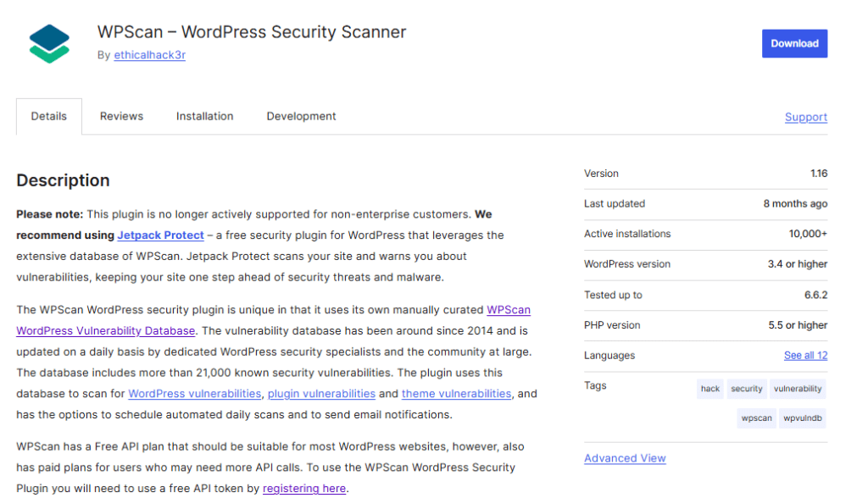The height and width of the screenshot is (498, 868).
Task: Click the Active installations label
Action: coord(627,234)
